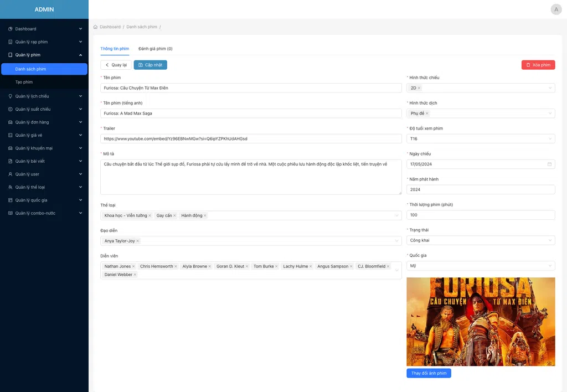Remove the Khoa học - Viễn tưởng genre tag

[x=150, y=215]
